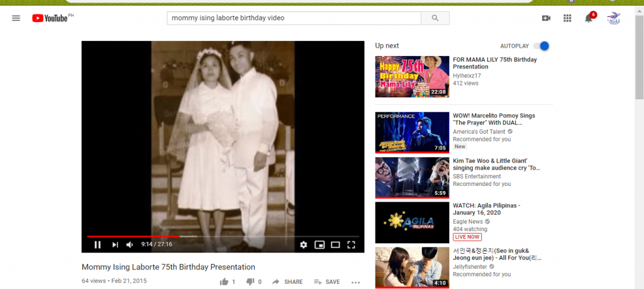Pause the video playback

point(97,244)
